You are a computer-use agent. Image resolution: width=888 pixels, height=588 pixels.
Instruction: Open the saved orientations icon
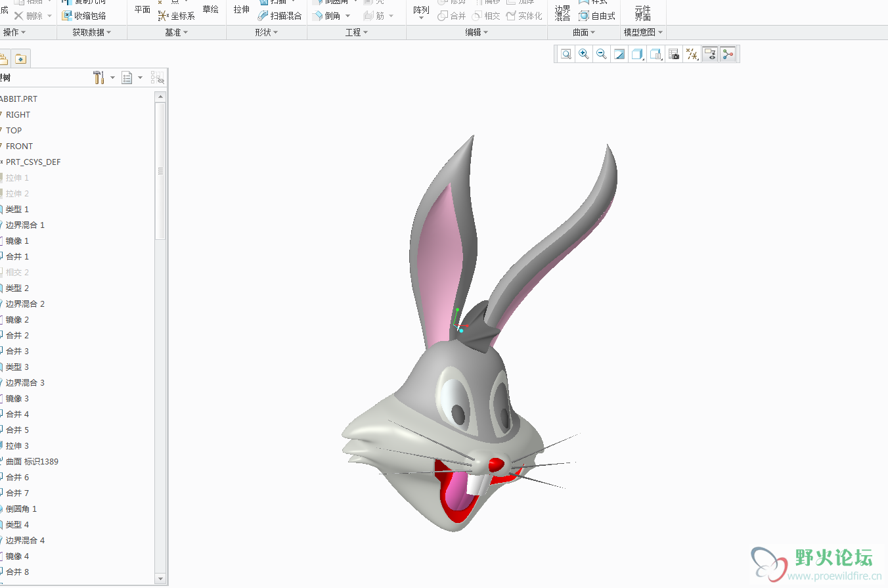click(655, 55)
